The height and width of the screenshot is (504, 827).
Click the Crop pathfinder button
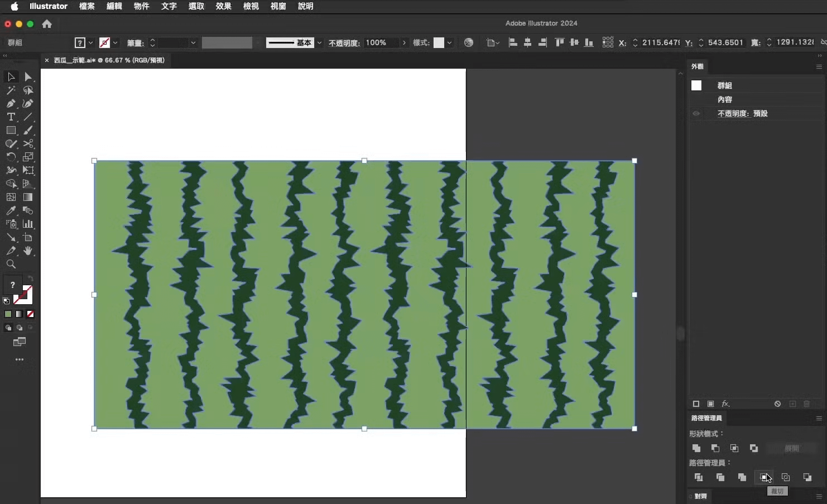pos(764,477)
